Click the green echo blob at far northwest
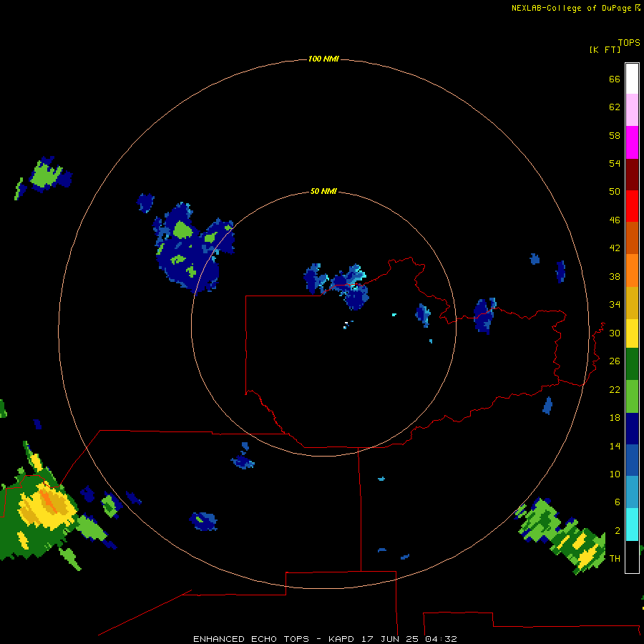The image size is (644, 644). pos(45,176)
